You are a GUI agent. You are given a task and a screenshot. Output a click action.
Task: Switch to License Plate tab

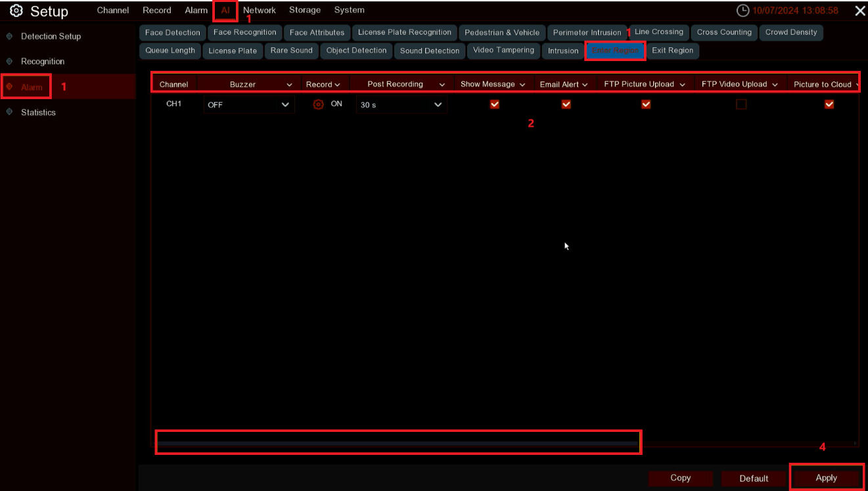[233, 51]
